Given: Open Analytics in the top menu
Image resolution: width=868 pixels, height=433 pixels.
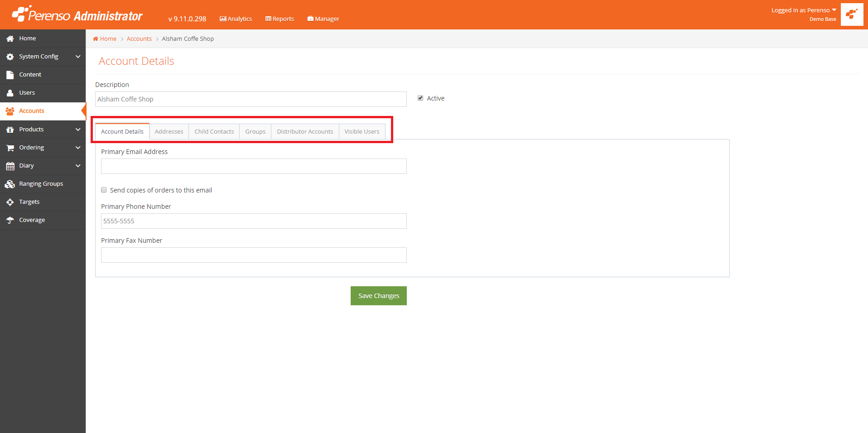Looking at the screenshot, I should pos(236,19).
